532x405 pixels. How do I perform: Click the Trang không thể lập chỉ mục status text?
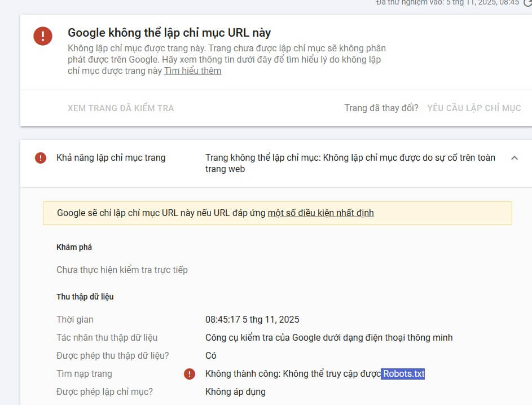[x=351, y=163]
